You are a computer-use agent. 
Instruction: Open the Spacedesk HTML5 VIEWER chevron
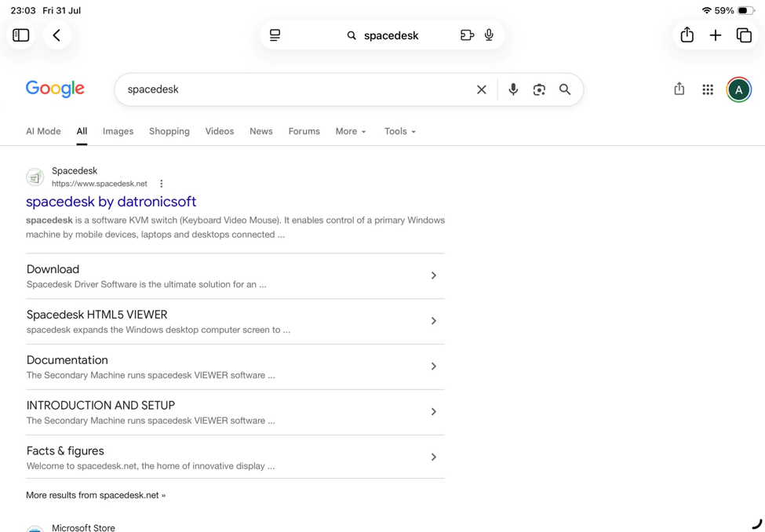[433, 321]
